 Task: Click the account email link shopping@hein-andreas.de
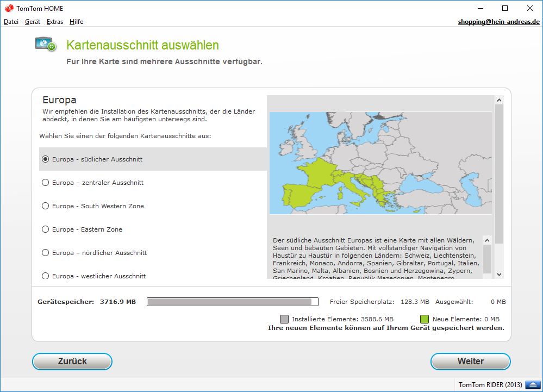tap(498, 22)
